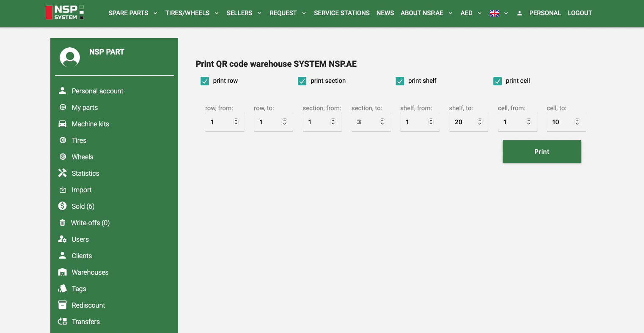Viewport: 644px width, 333px height.
Task: Expand the AED currency dropdown
Action: pyautogui.click(x=471, y=13)
